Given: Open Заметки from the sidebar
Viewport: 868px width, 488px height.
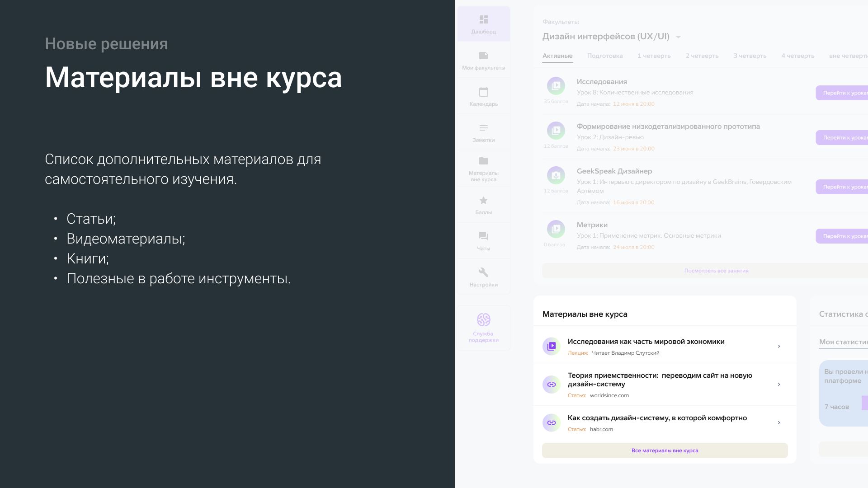Looking at the screenshot, I should (x=483, y=132).
